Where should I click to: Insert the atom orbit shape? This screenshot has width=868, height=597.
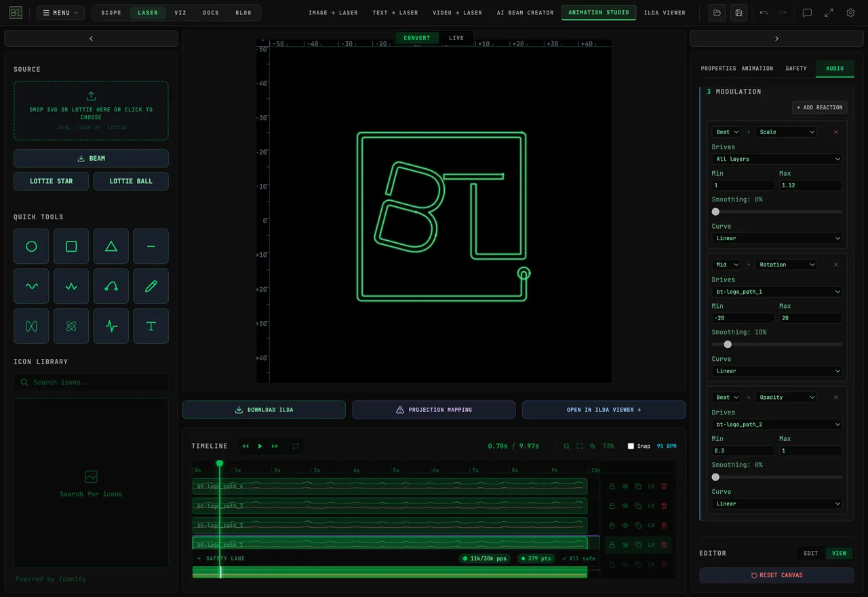(x=71, y=326)
